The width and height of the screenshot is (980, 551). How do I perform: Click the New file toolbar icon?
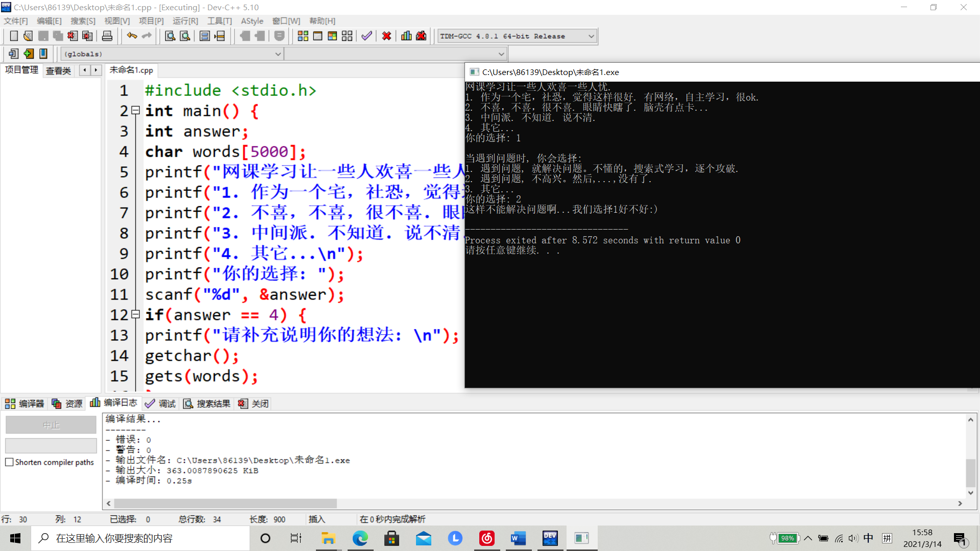click(x=14, y=36)
